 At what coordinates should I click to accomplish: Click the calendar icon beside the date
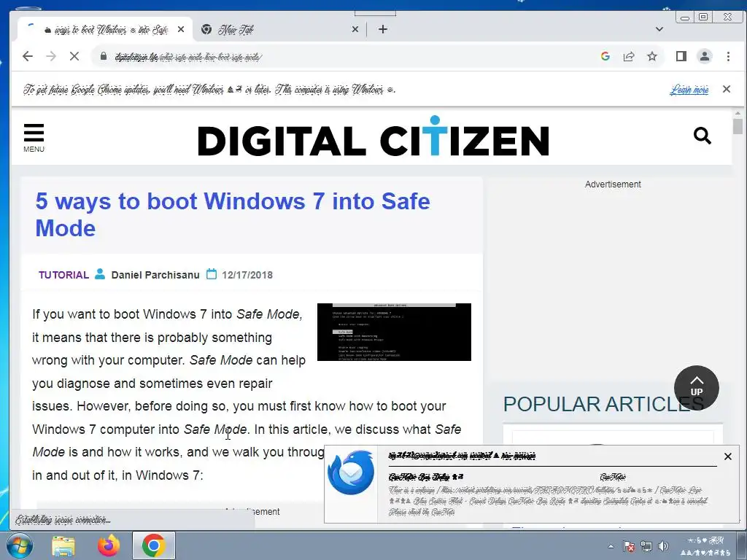click(x=212, y=274)
